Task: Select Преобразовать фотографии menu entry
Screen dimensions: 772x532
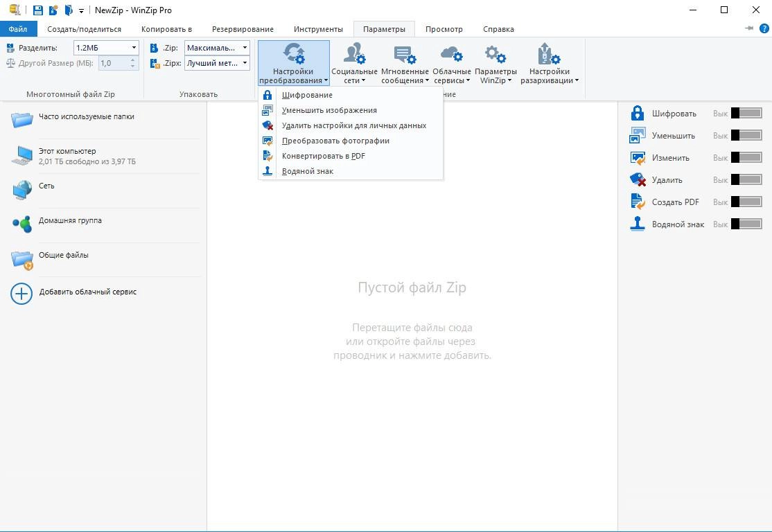Action: coord(351,141)
